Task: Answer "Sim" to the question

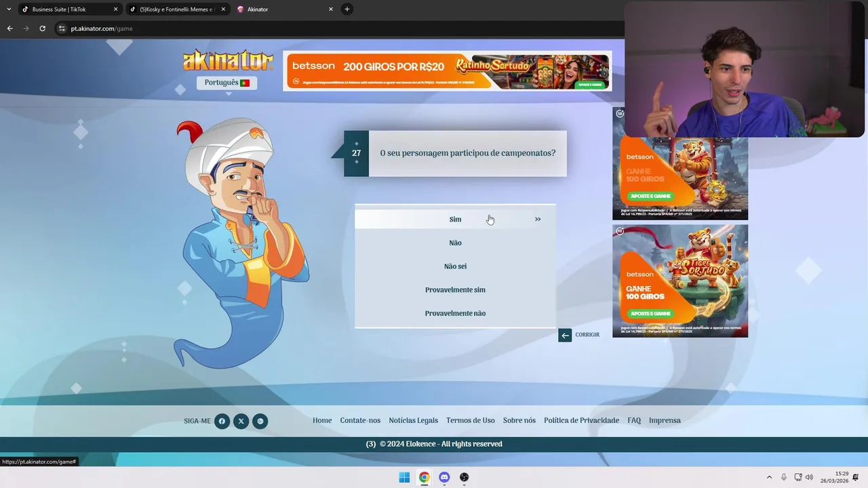Action: [455, 219]
